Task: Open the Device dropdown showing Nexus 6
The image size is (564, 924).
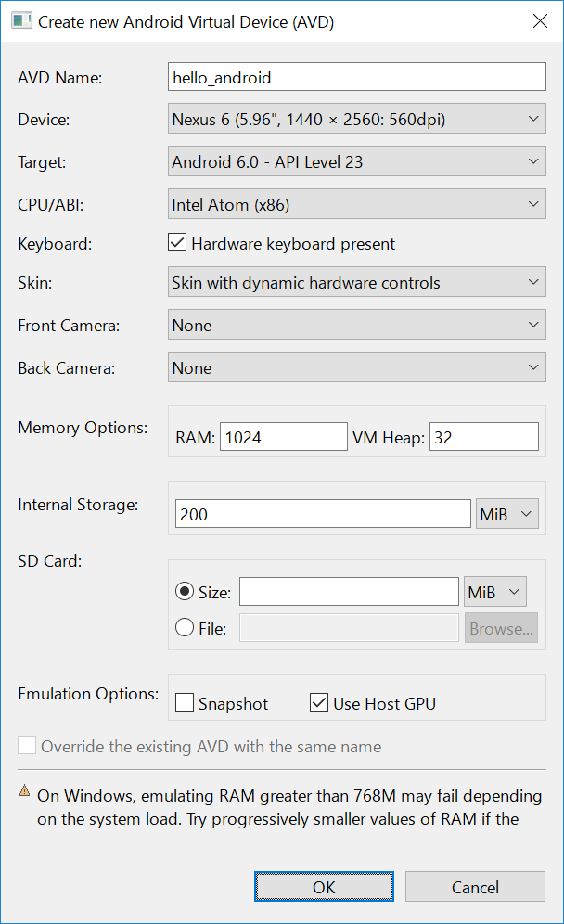Action: point(357,119)
